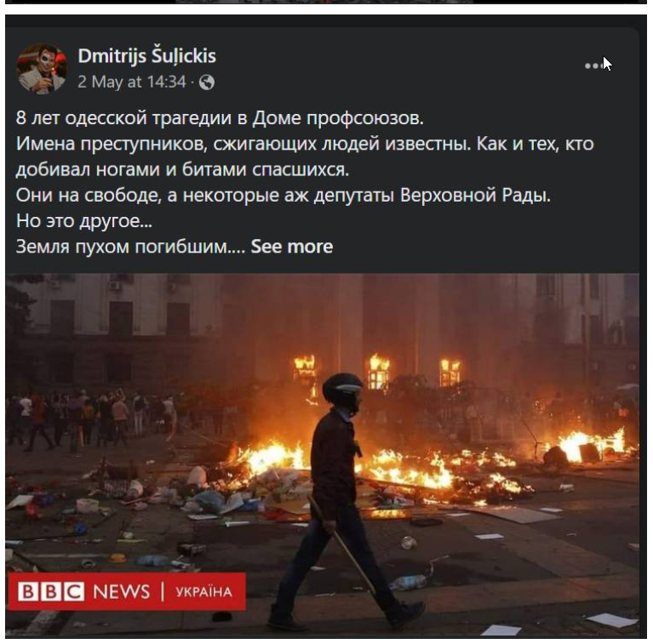
Task: Open post options three-dot menu
Action: [594, 66]
